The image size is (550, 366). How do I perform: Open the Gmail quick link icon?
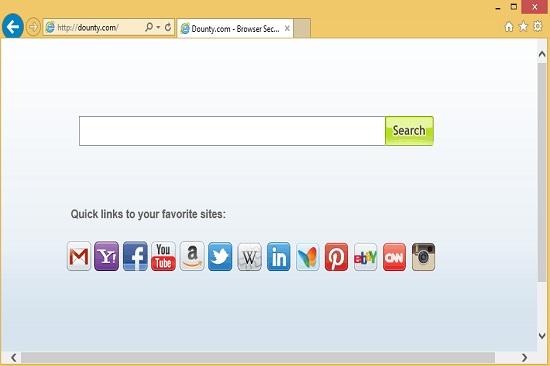[x=79, y=256]
